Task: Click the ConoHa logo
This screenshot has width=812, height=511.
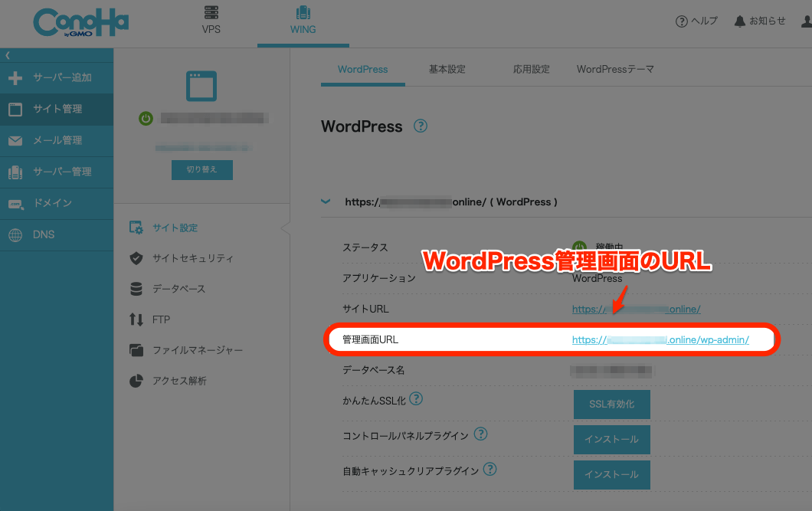Action: click(x=80, y=23)
